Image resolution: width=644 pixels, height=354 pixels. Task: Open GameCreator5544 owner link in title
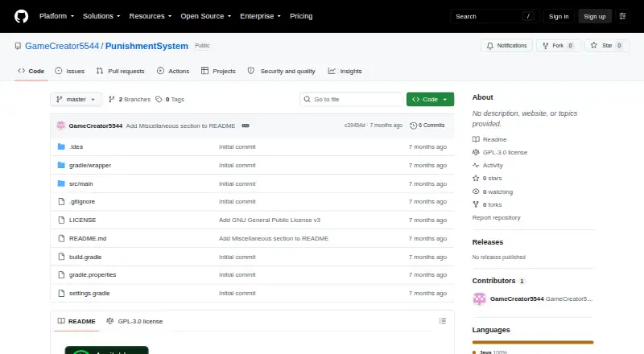pos(62,46)
